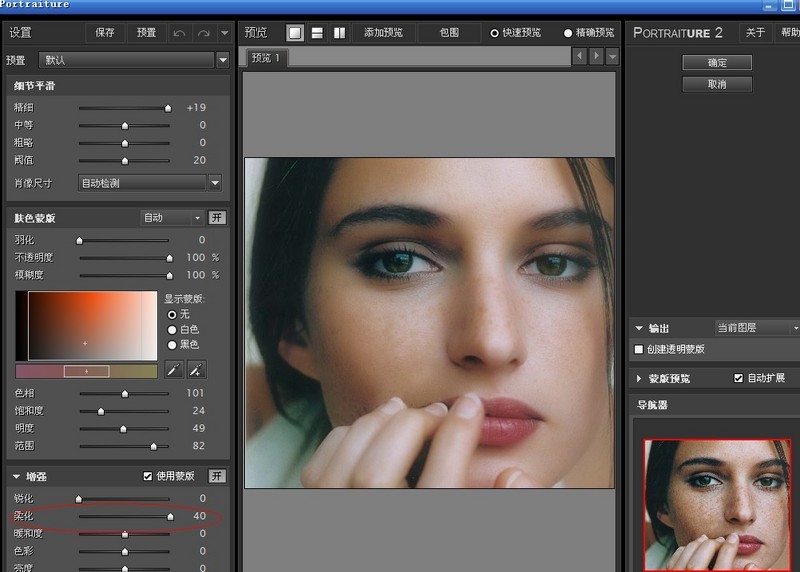800x572 pixels.
Task: Toggle the 肤色蒙版 on/off button
Action: pyautogui.click(x=217, y=218)
